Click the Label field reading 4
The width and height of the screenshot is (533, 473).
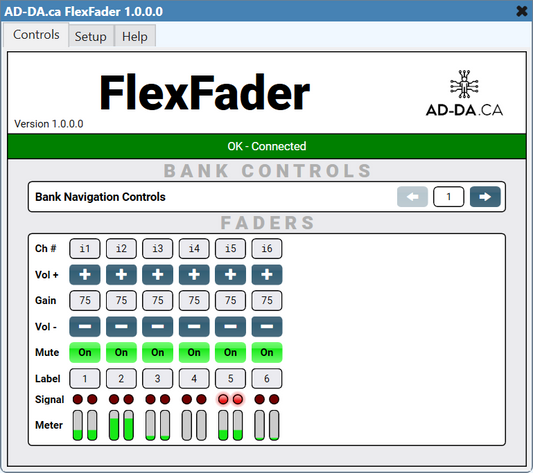pos(194,378)
